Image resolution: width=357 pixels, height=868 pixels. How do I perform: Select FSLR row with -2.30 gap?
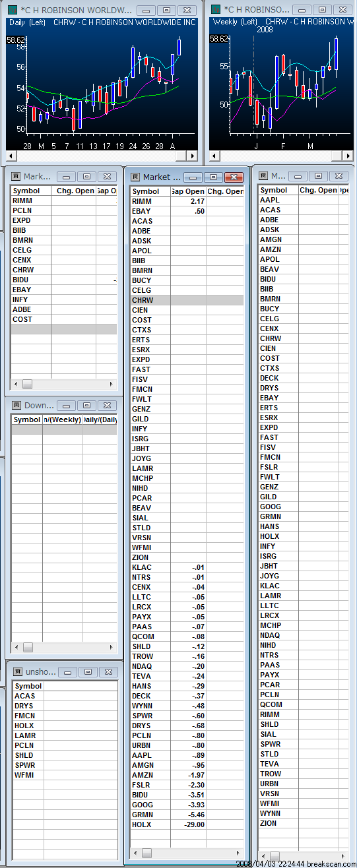click(187, 785)
